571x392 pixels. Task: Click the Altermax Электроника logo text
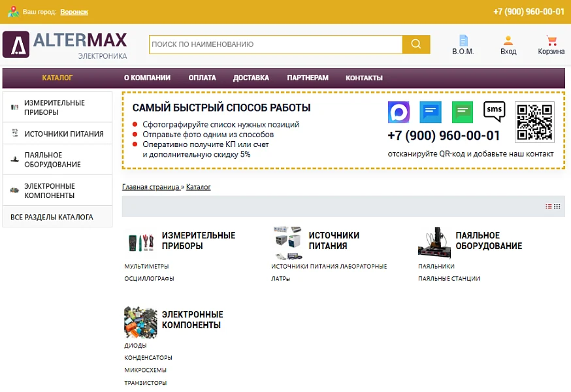coord(80,45)
